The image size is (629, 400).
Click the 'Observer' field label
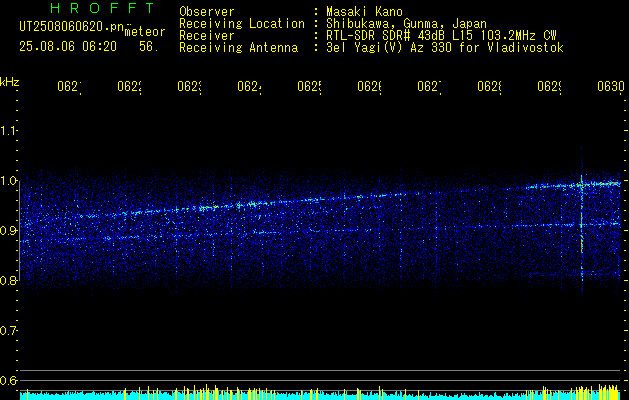click(x=207, y=12)
